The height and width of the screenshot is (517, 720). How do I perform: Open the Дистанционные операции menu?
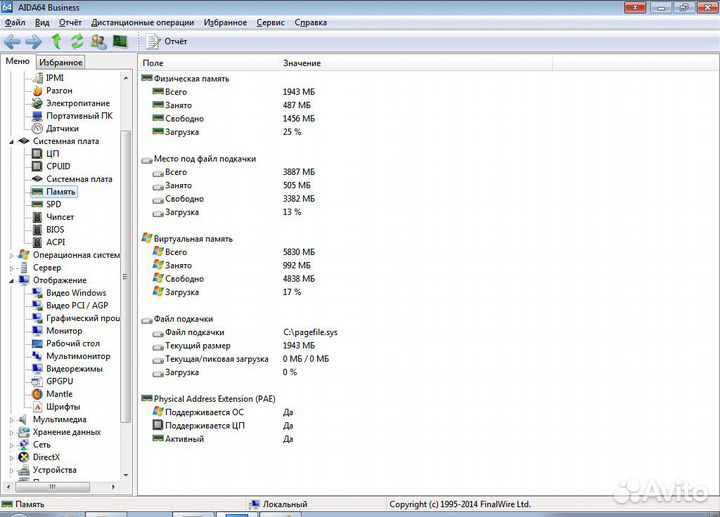tap(142, 22)
